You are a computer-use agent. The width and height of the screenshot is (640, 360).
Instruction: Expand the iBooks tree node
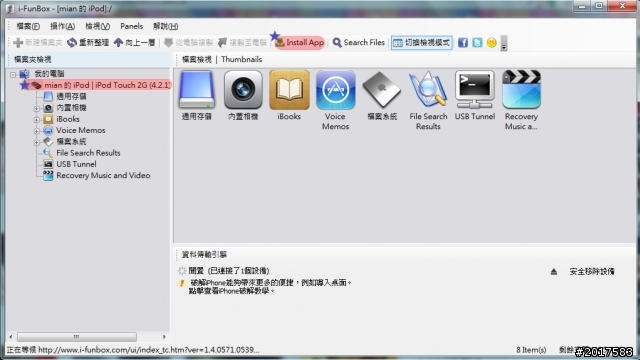(37, 120)
